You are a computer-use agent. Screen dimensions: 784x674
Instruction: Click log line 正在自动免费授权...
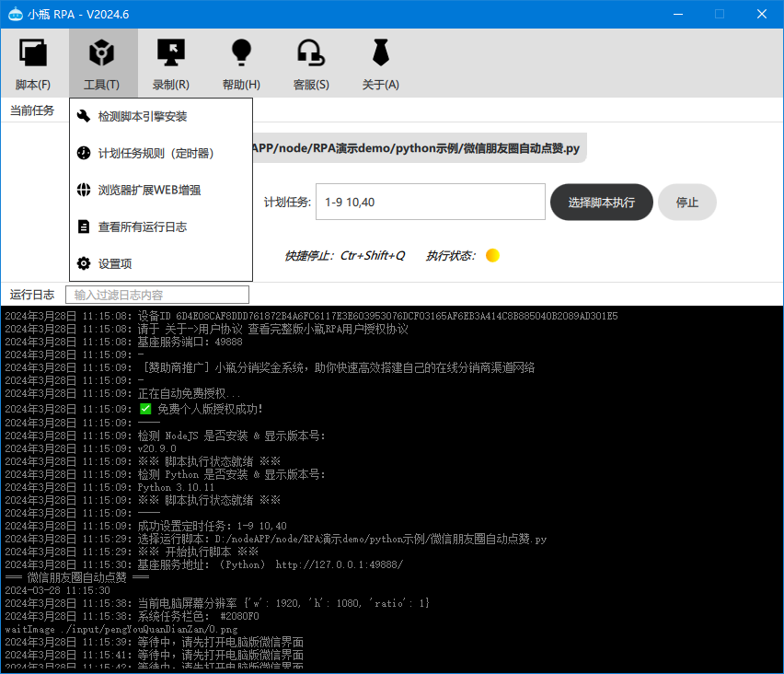point(123,394)
